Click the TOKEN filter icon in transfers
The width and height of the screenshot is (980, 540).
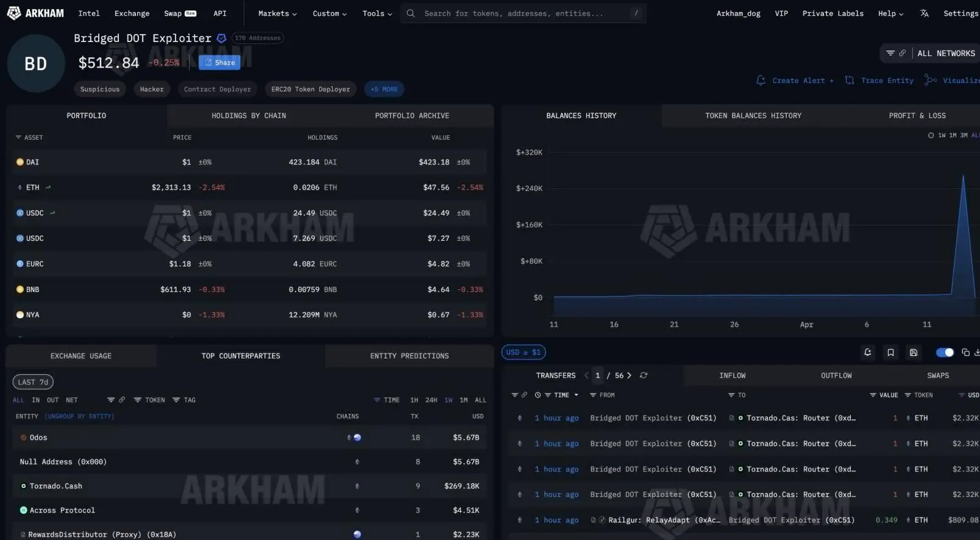[x=908, y=395]
